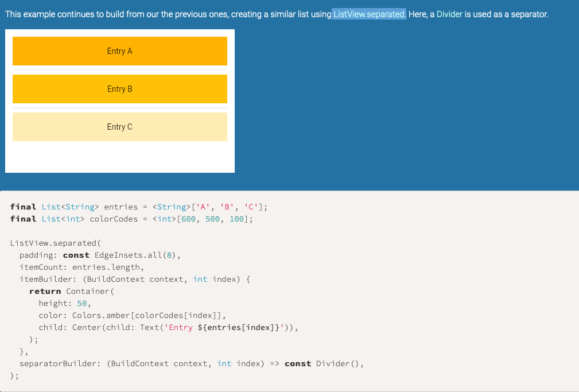Screen dimensions: 579x392
Task: Click the 'itemBuilder: (BuildContext context' line
Action: pos(135,280)
